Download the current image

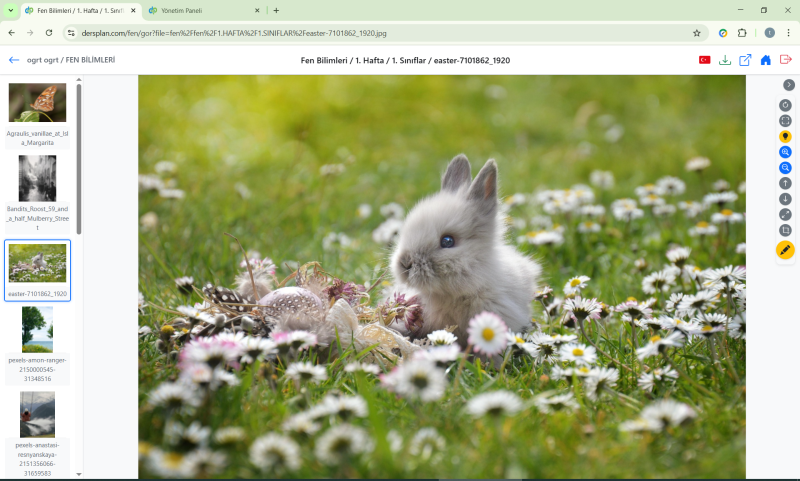tap(725, 60)
